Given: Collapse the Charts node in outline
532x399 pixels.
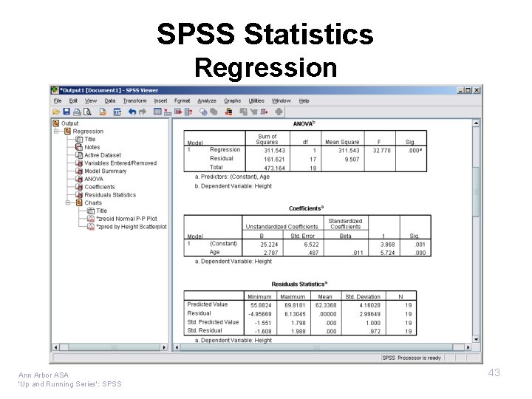Looking at the screenshot, I should pos(67,202).
